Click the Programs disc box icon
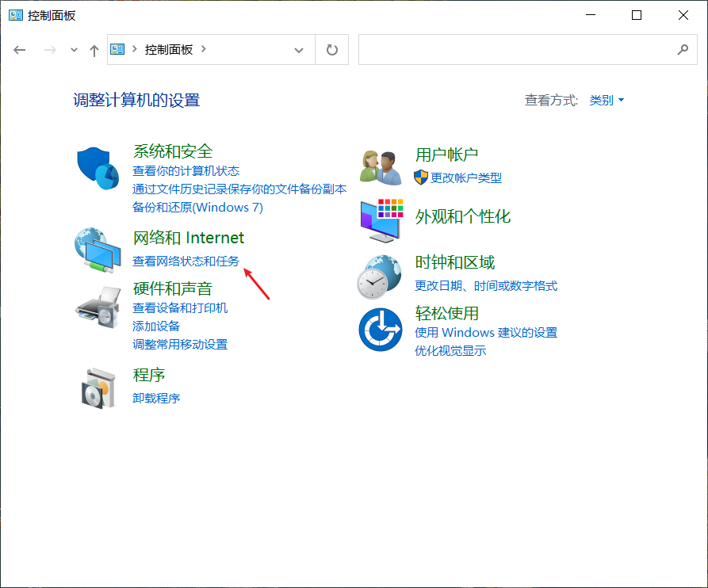 98,388
